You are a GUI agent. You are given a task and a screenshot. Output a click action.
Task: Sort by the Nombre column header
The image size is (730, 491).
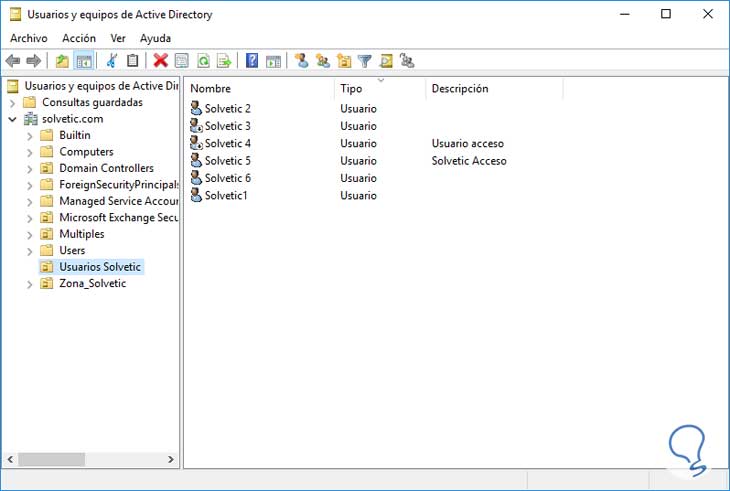tap(259, 88)
